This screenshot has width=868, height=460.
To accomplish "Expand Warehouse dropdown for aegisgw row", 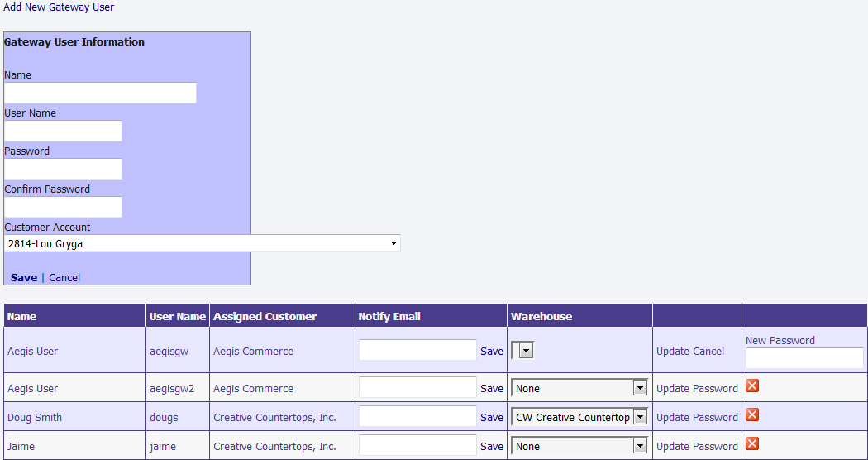I will pyautogui.click(x=522, y=351).
